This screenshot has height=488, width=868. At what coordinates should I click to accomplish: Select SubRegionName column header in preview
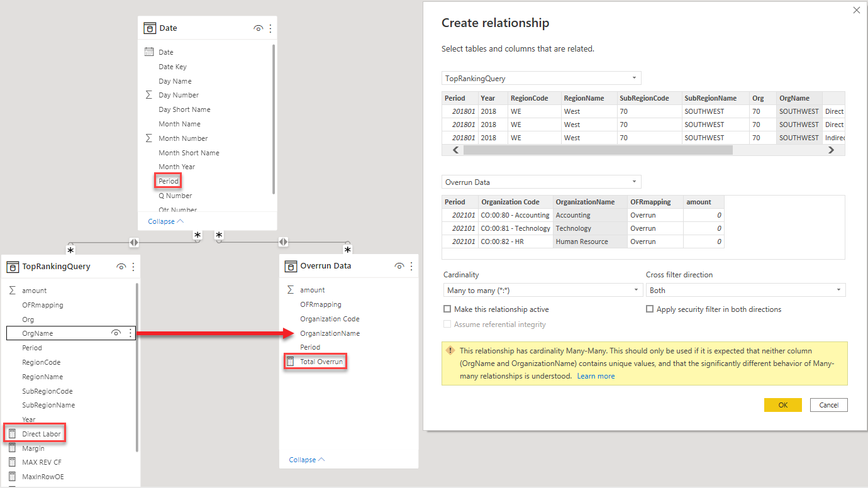coord(716,98)
